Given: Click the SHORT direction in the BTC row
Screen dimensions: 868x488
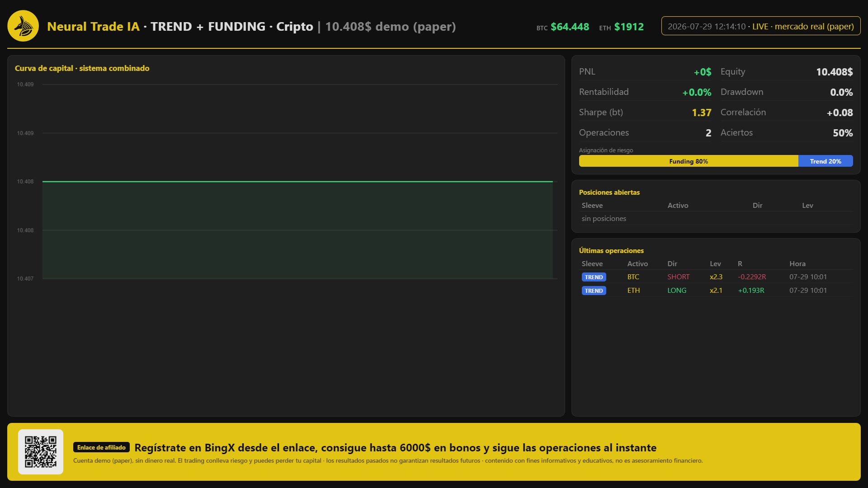Looking at the screenshot, I should (678, 277).
